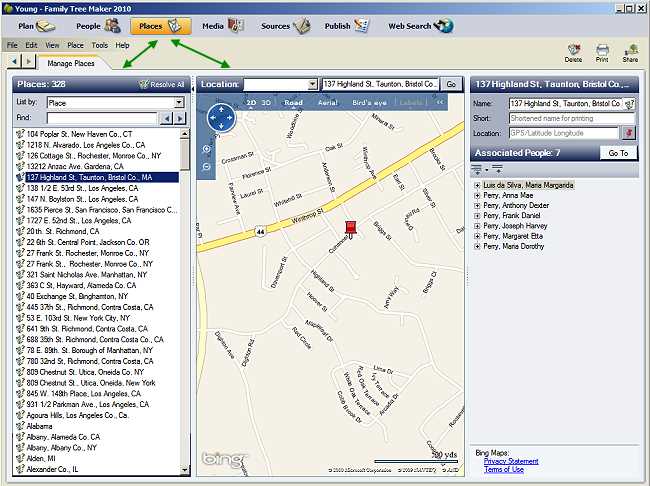Click the Delete icon in toolbar
The image size is (650, 486).
(573, 53)
